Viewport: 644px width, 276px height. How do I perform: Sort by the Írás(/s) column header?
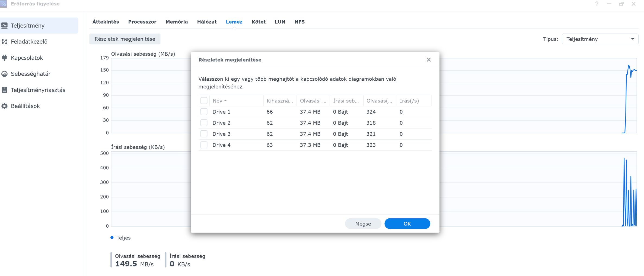(x=414, y=101)
